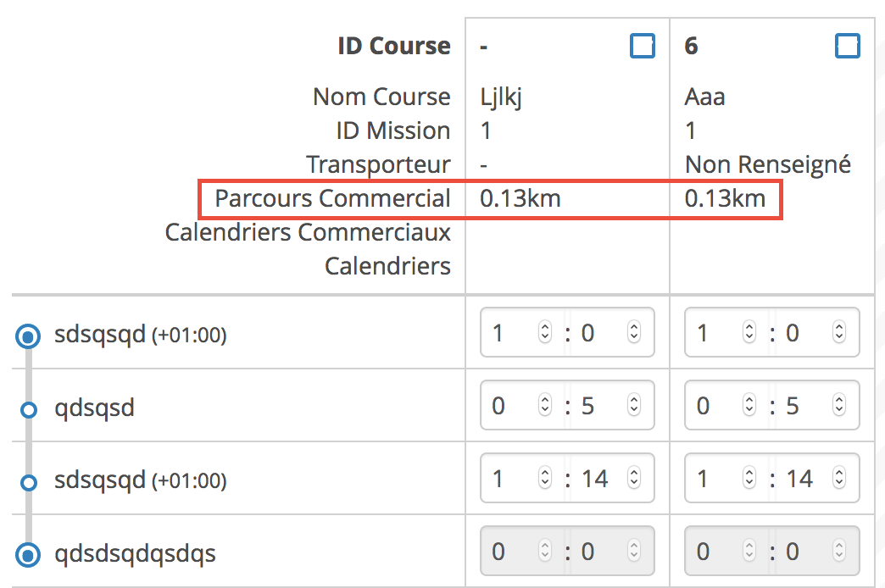Viewport: 885px width, 588px height.
Task: Focus the qdsqsd hour field in Ljlkj column
Action: pos(510,407)
